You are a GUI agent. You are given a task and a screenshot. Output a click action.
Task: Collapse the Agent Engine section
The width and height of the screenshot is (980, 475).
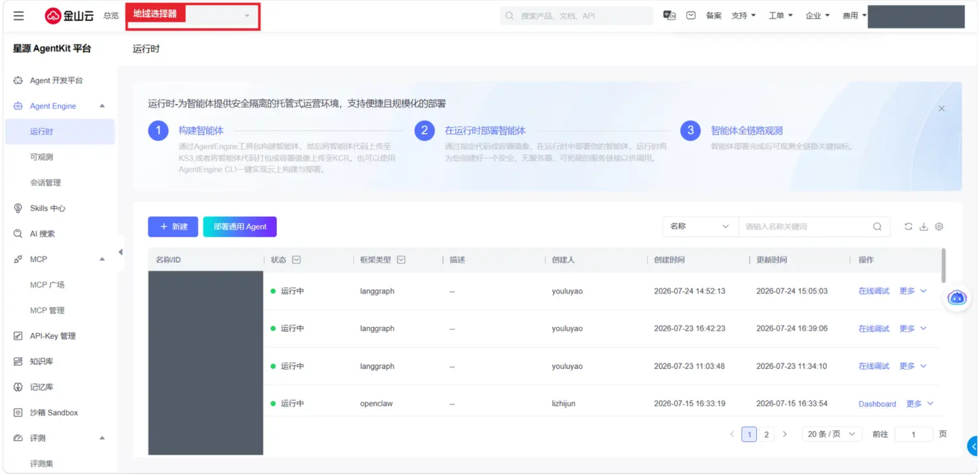tap(102, 106)
